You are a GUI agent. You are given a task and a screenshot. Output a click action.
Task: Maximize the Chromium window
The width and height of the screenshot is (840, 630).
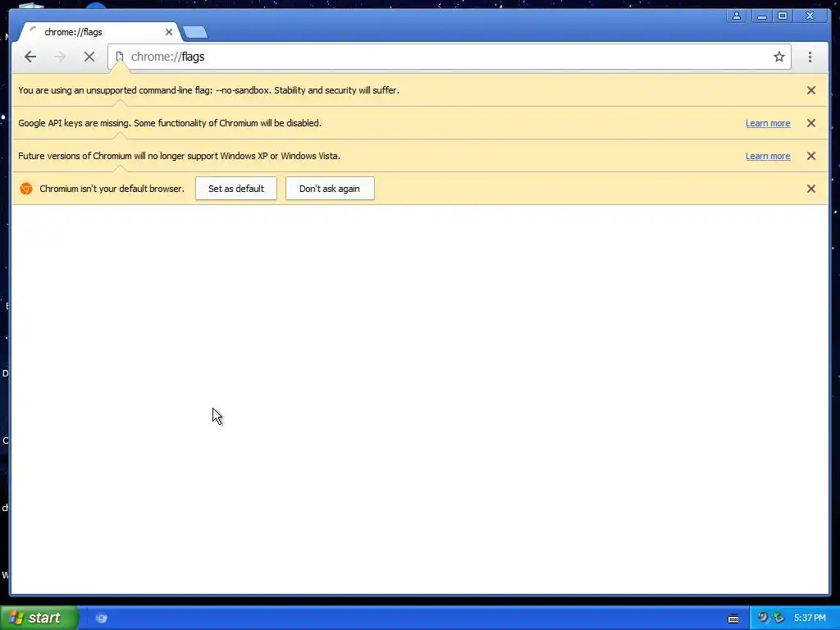(x=783, y=16)
